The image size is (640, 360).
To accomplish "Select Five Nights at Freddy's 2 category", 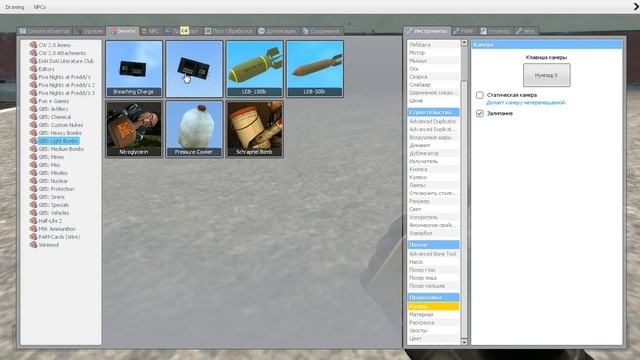I will click(x=67, y=85).
